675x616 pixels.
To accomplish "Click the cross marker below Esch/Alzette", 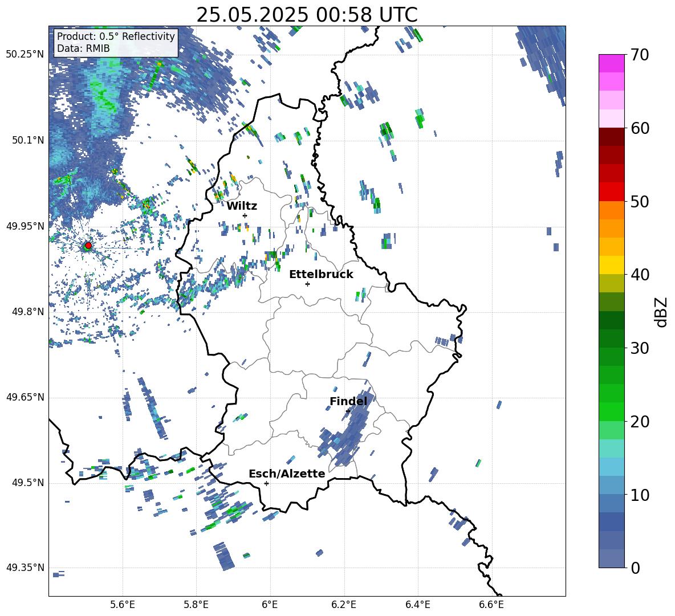I will (266, 483).
